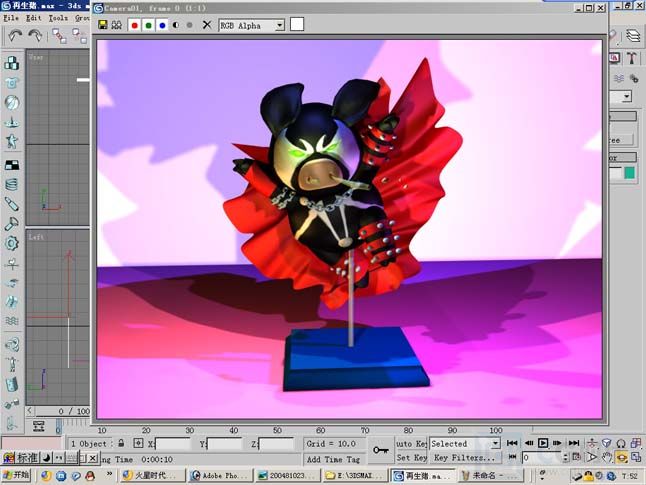This screenshot has width=646, height=485.
Task: Toggle the blue channel display
Action: point(162,26)
